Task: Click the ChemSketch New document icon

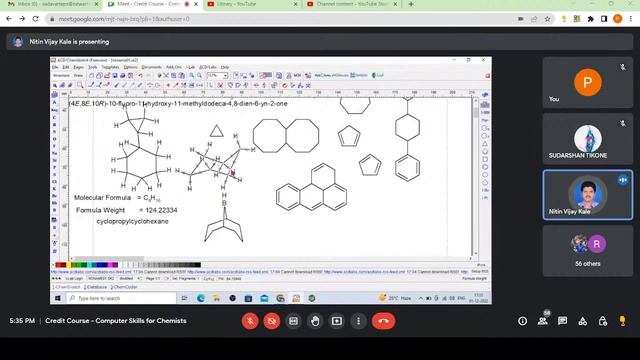Action: (x=91, y=76)
